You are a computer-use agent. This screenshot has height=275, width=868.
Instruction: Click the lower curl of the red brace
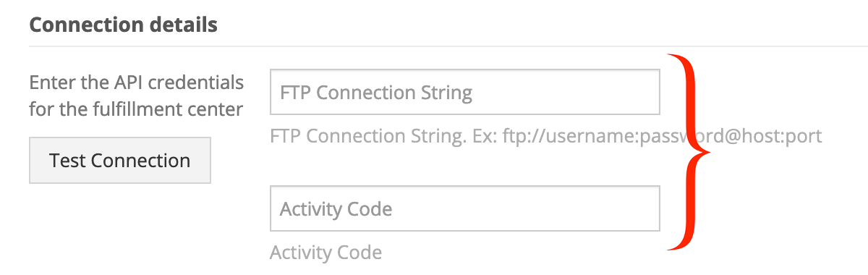pyautogui.click(x=680, y=243)
